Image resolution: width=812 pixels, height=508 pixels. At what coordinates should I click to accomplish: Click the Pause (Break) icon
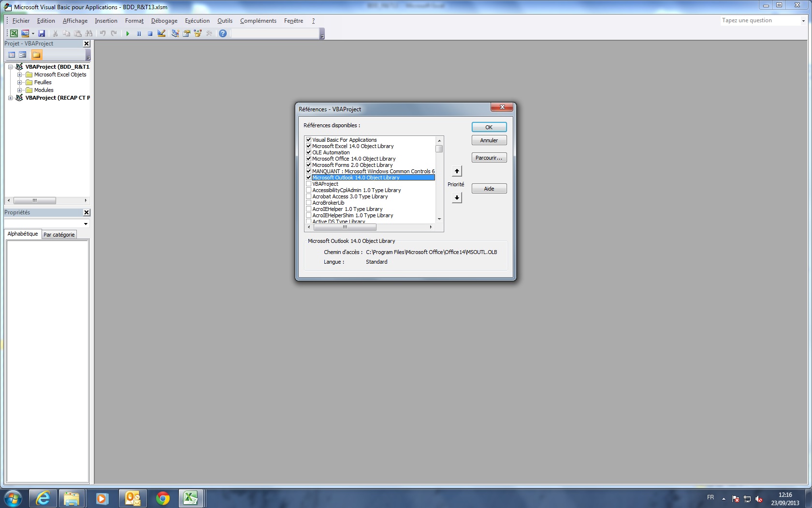[x=139, y=33]
